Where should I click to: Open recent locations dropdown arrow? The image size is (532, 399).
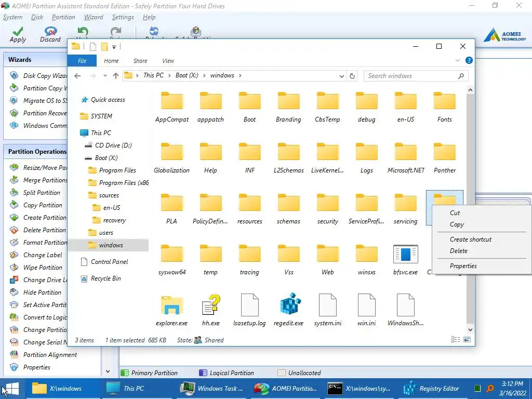tap(105, 76)
